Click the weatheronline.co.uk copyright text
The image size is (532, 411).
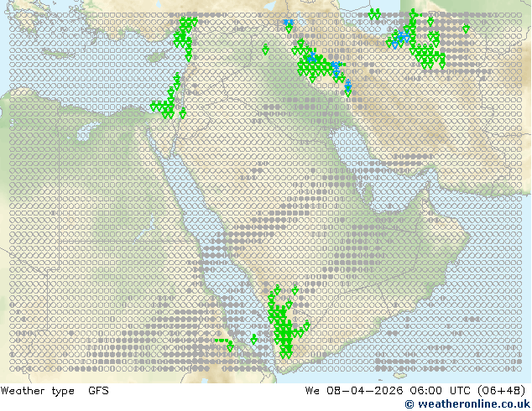tap(468, 404)
